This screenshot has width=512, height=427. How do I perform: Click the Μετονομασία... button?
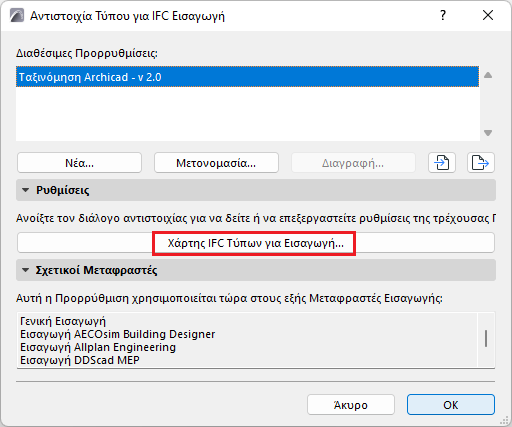tap(216, 163)
